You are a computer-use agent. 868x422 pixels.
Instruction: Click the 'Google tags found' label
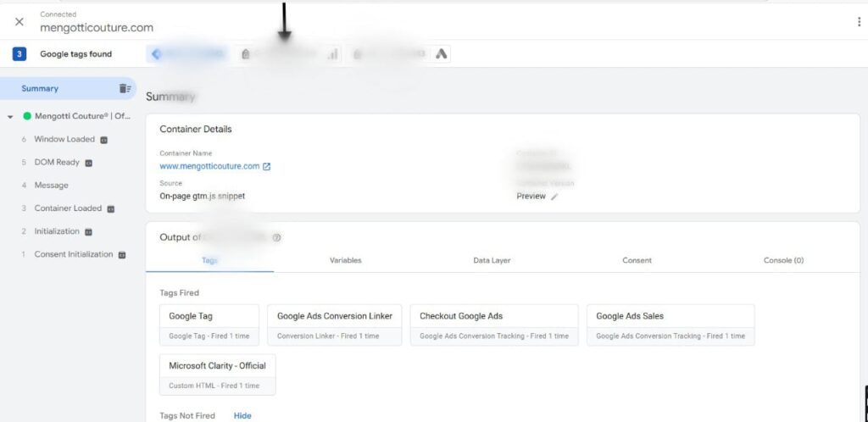click(x=75, y=54)
